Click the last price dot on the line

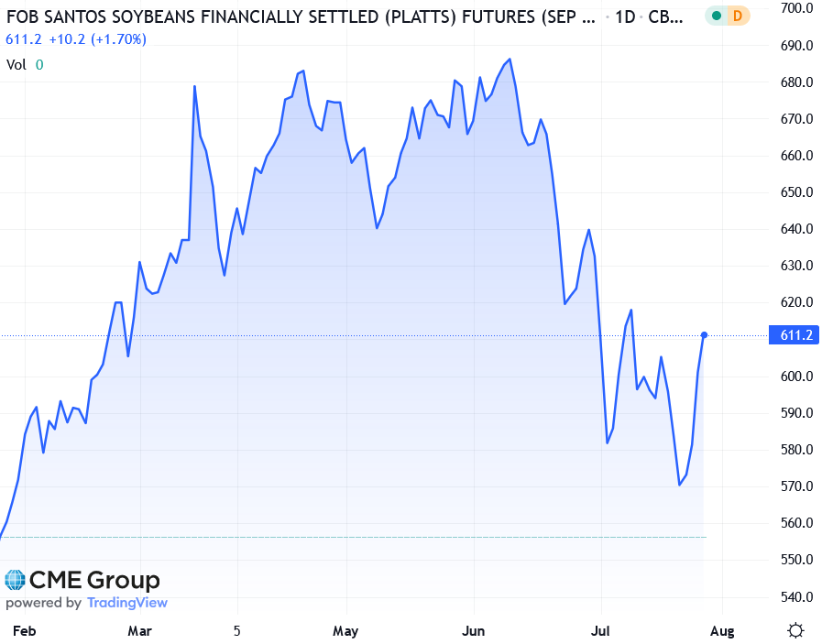(x=704, y=335)
